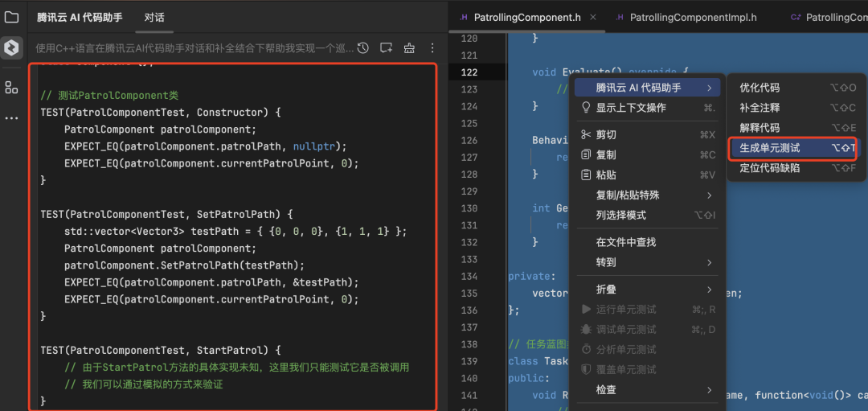
Task: Choose 粘贴 from context menu
Action: pos(648,175)
